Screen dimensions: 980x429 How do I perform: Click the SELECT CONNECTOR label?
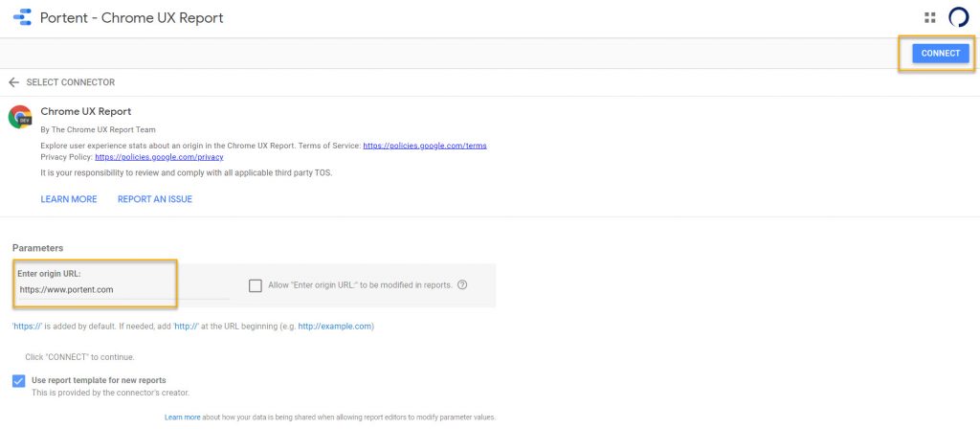[71, 82]
